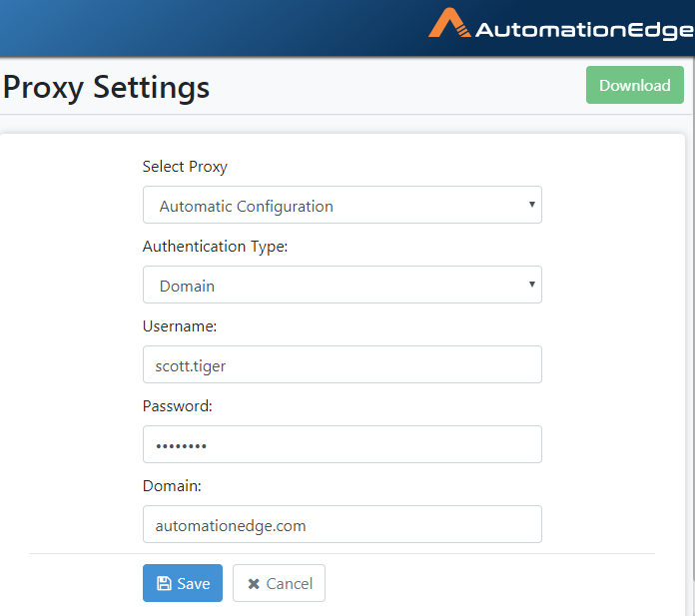The height and width of the screenshot is (616, 695).
Task: Focus the Password input field
Action: pos(343,444)
